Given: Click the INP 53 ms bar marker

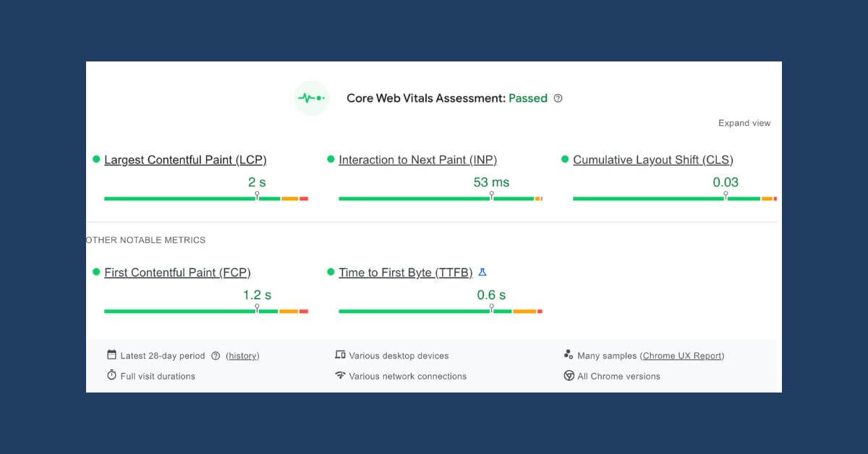Looking at the screenshot, I should tap(491, 196).
